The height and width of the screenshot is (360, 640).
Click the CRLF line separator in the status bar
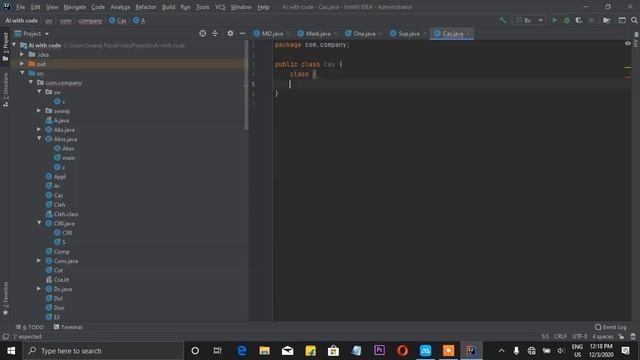(x=560, y=337)
